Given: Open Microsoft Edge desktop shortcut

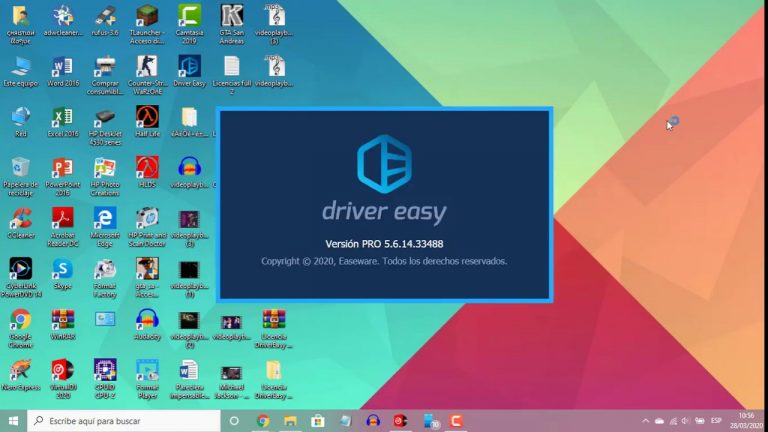Looking at the screenshot, I should tap(105, 227).
